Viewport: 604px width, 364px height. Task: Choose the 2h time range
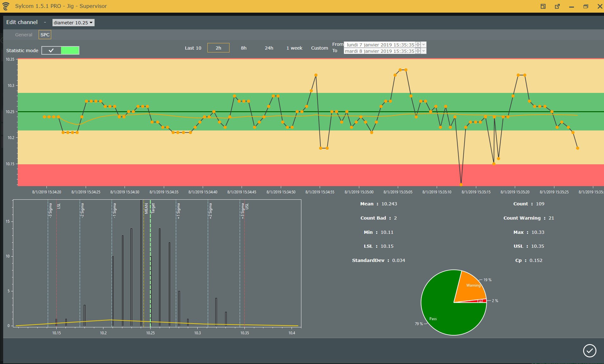(218, 48)
